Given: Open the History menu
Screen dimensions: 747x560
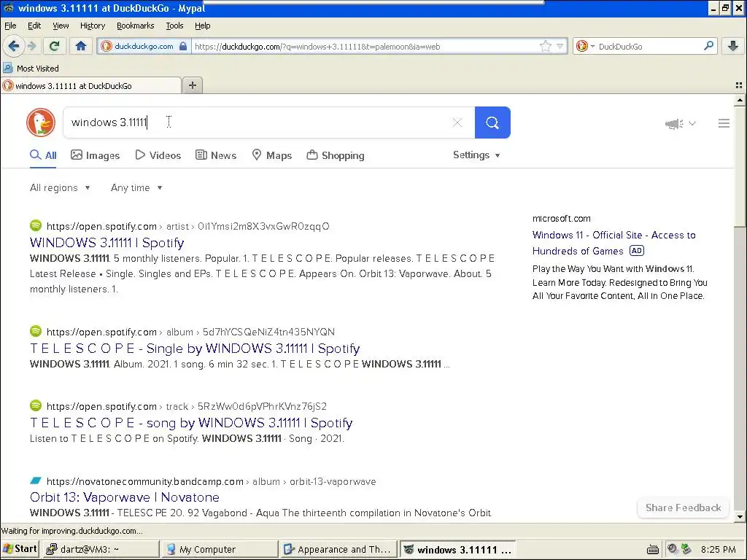Looking at the screenshot, I should [93, 26].
